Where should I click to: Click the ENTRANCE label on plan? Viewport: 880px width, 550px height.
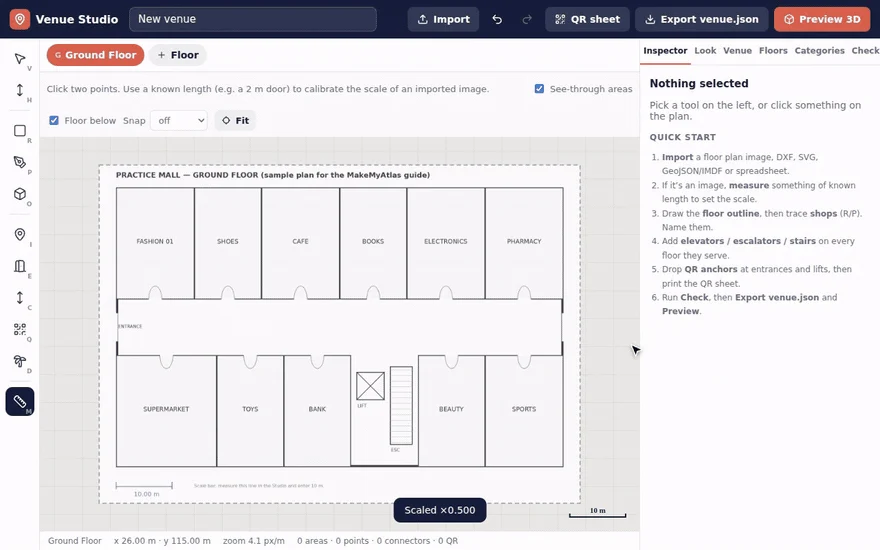pyautogui.click(x=130, y=326)
